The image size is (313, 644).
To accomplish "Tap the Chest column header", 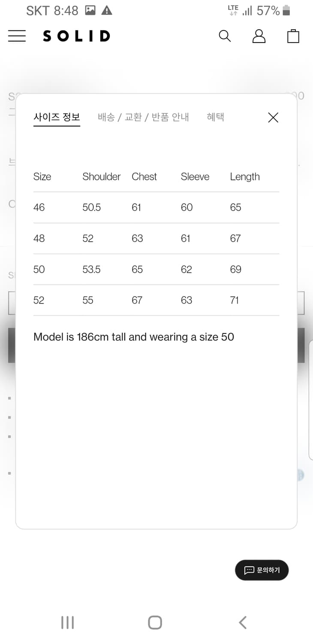I will click(144, 176).
